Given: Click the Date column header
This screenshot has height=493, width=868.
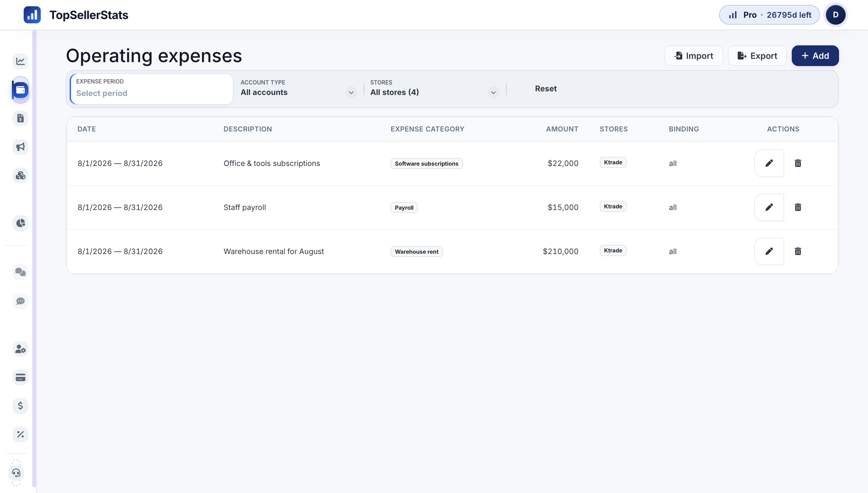Looking at the screenshot, I should [x=87, y=129].
